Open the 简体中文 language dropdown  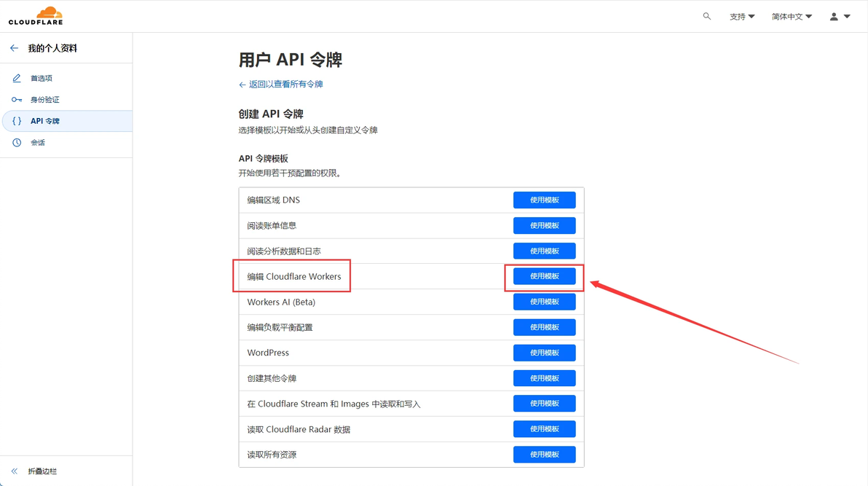click(x=792, y=17)
